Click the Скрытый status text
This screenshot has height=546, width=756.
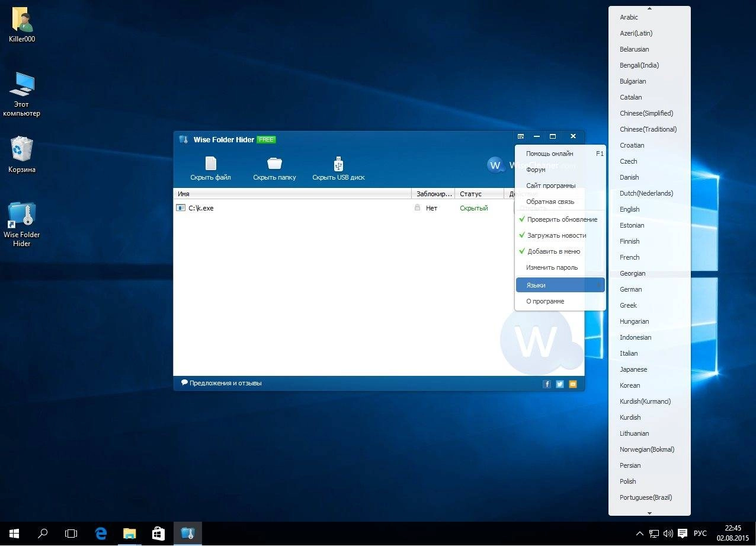pos(474,208)
